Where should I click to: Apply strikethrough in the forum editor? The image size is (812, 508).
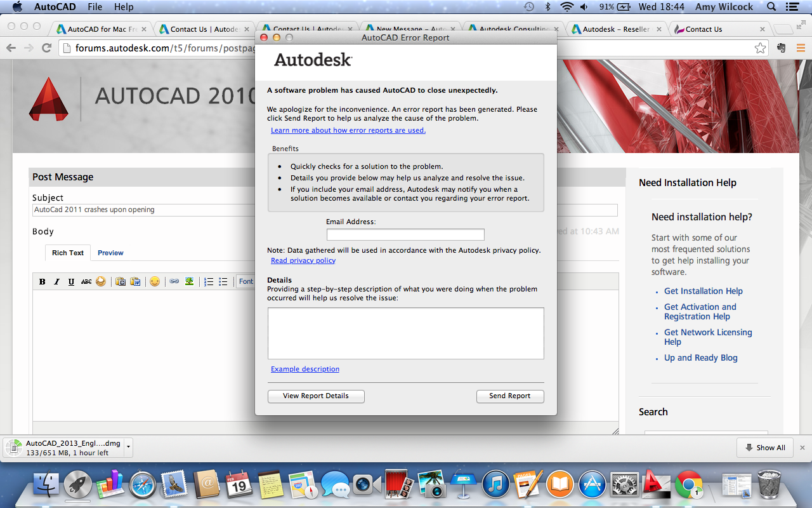point(86,281)
